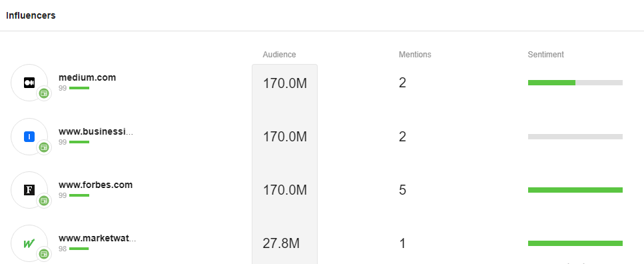Open the www.forbes.com influencer link
644x264 pixels.
pyautogui.click(x=96, y=185)
